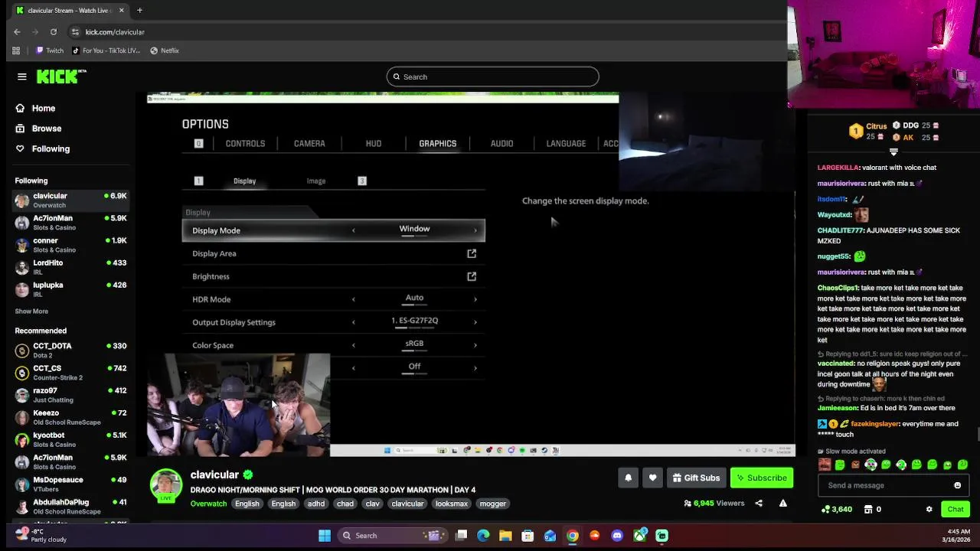Open Xbox app from taskbar
This screenshot has height=551, width=980.
[x=639, y=536]
